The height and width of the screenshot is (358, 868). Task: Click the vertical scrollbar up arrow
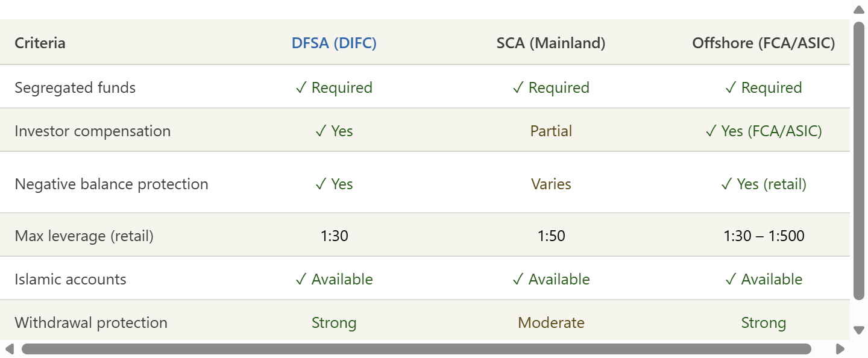[859, 9]
